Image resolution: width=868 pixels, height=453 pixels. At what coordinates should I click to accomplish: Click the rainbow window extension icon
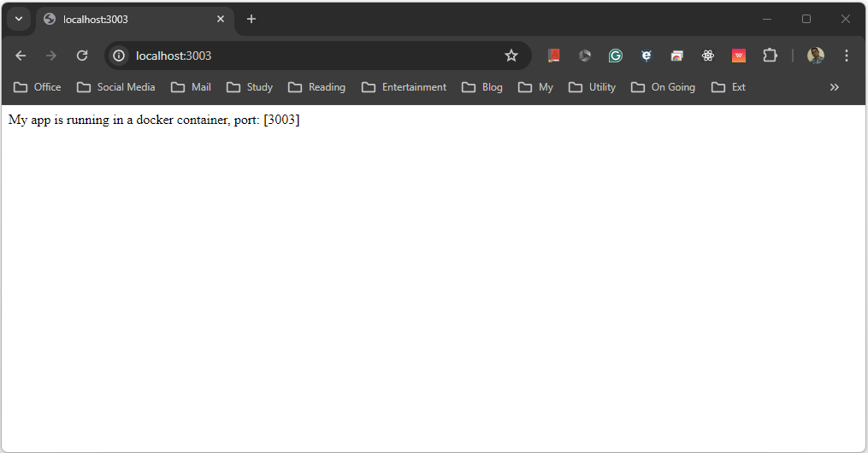point(676,56)
